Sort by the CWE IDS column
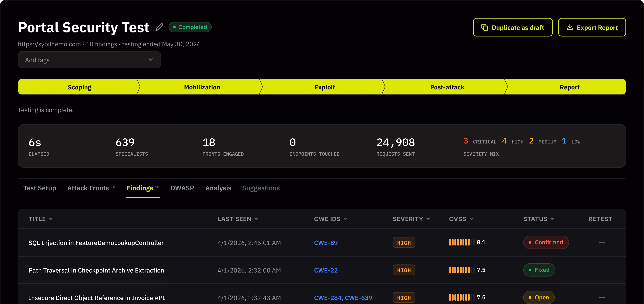 tap(331, 219)
